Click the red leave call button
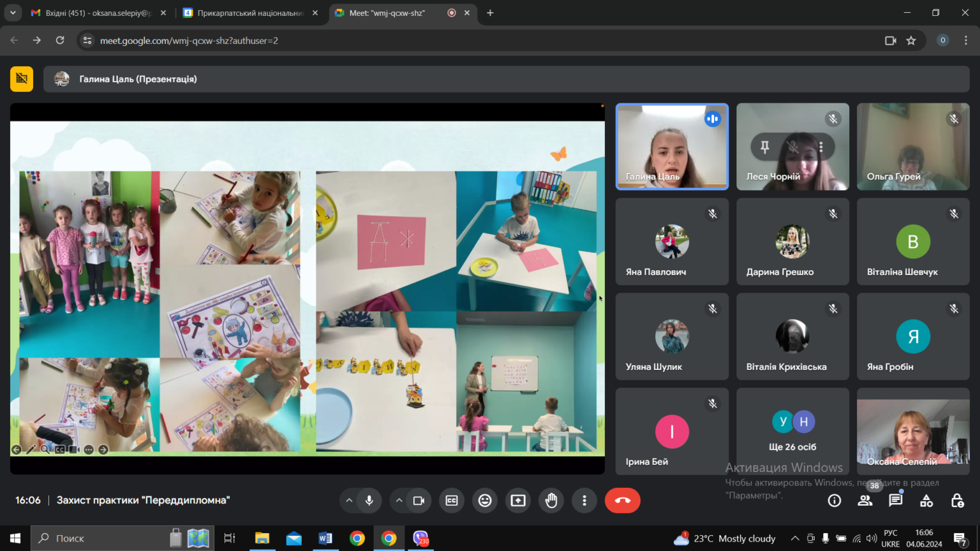Screen dimensions: 980x551 [x=622, y=501]
